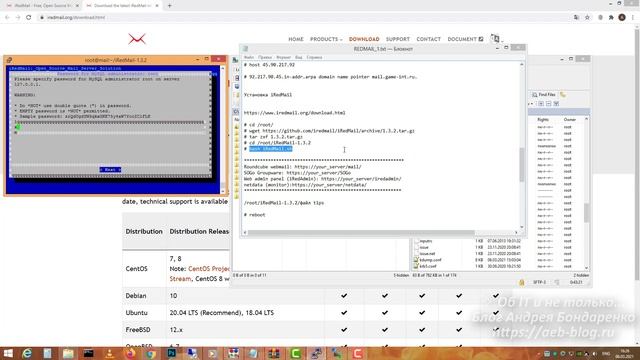The width and height of the screenshot is (640, 360).
Task: Click the password input line in PuTTY dialog
Action: coord(109,127)
